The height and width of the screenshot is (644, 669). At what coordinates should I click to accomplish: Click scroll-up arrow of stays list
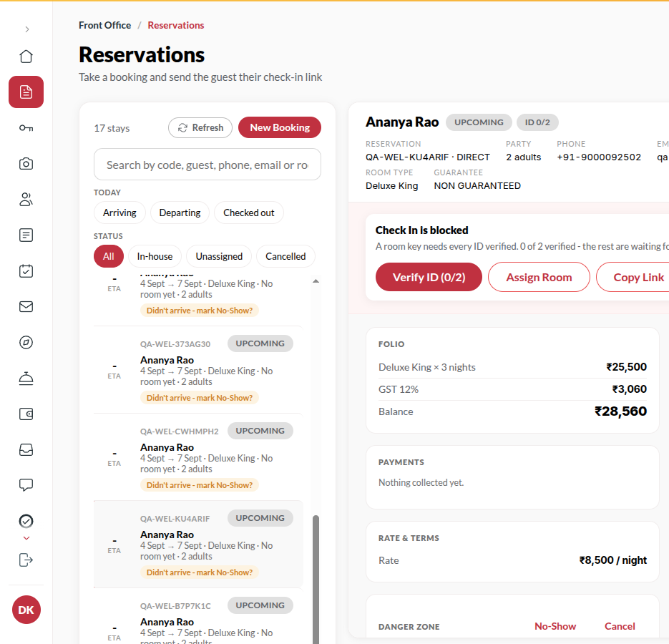tap(316, 280)
